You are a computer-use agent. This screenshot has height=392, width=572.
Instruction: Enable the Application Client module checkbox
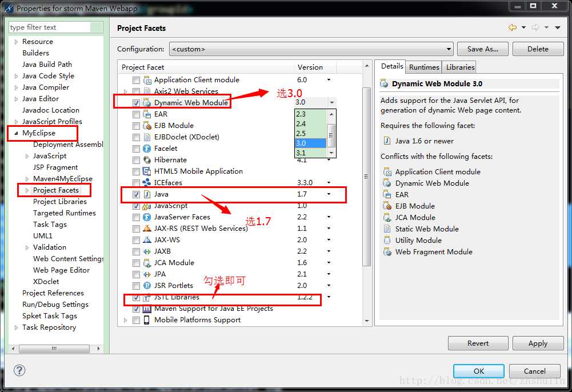[x=136, y=80]
